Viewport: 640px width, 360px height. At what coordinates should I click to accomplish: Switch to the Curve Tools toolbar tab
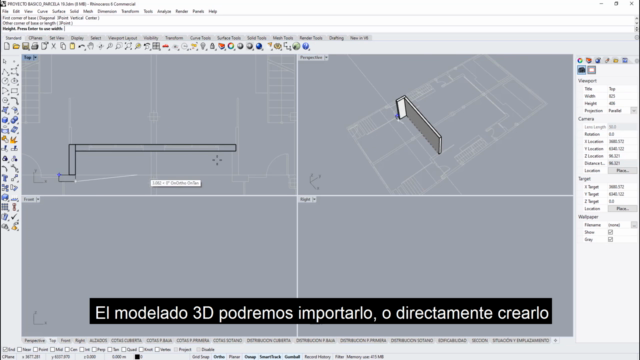(x=200, y=38)
